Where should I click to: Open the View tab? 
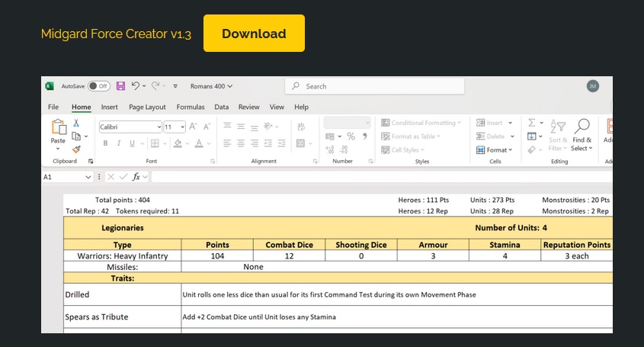click(277, 107)
